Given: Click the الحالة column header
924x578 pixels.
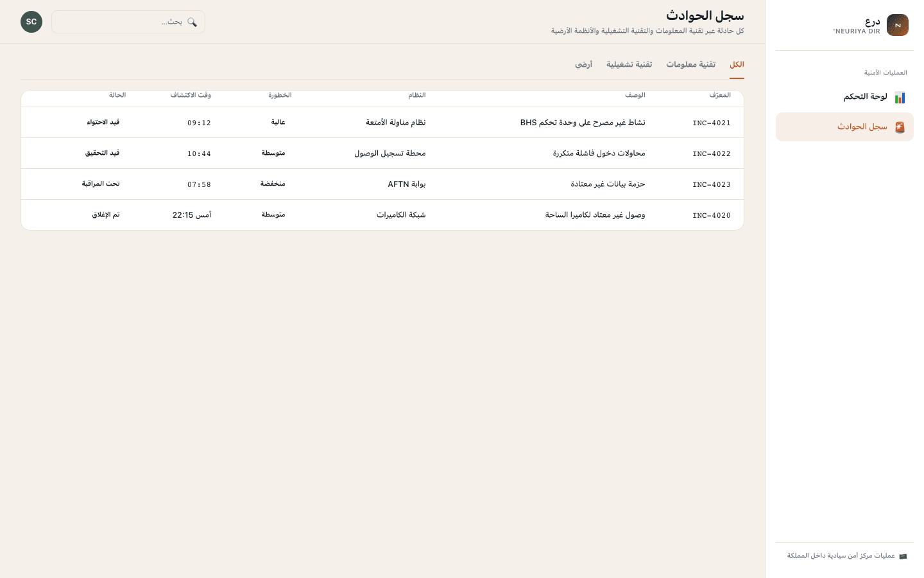Looking at the screenshot, I should pos(117,95).
